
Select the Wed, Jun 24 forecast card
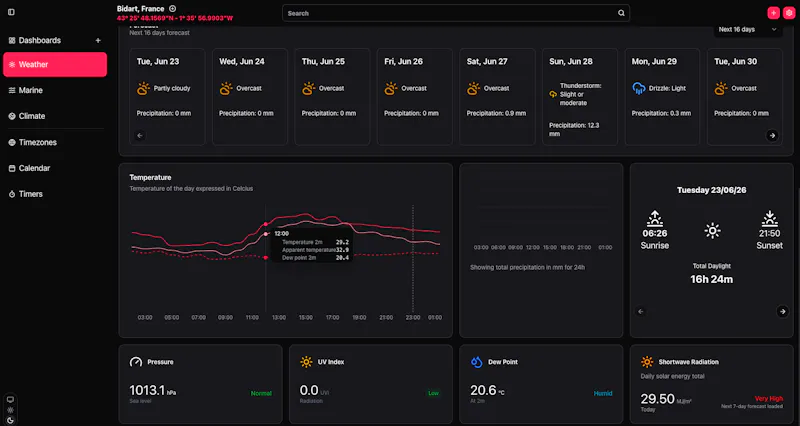coord(249,97)
